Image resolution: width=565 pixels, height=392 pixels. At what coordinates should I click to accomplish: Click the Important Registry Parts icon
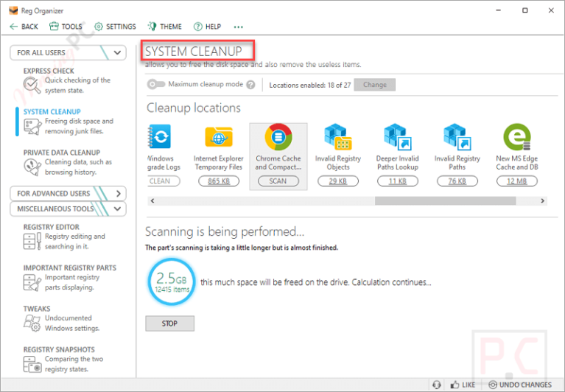pyautogui.click(x=32, y=282)
